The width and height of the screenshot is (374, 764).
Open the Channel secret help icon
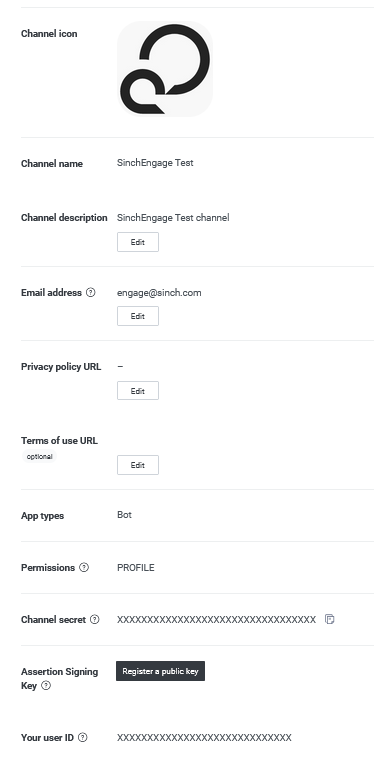[x=95, y=619]
